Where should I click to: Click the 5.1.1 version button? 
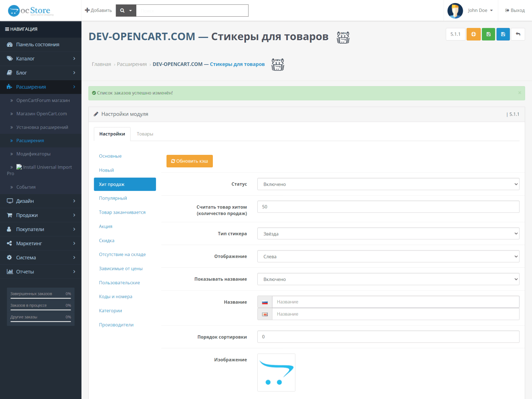[456, 34]
